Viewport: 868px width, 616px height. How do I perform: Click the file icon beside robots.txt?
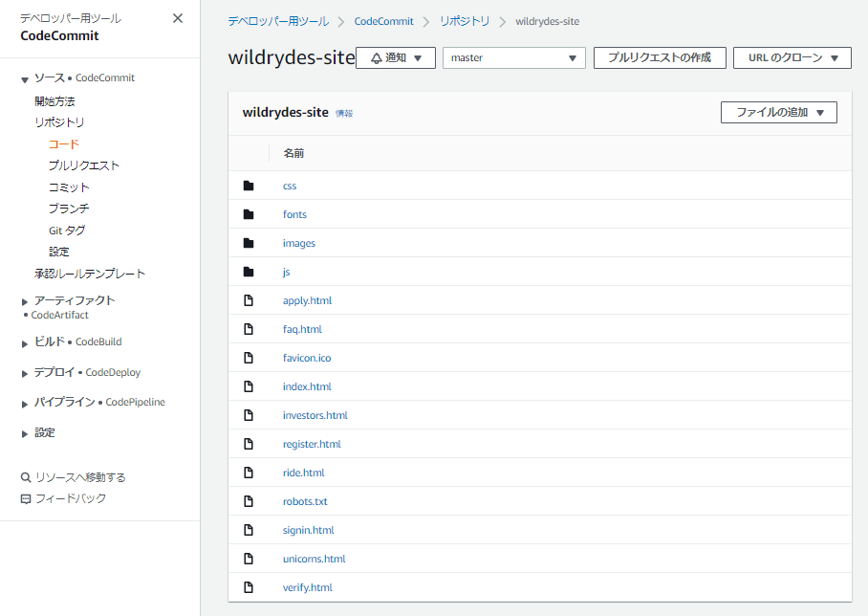[x=249, y=501]
